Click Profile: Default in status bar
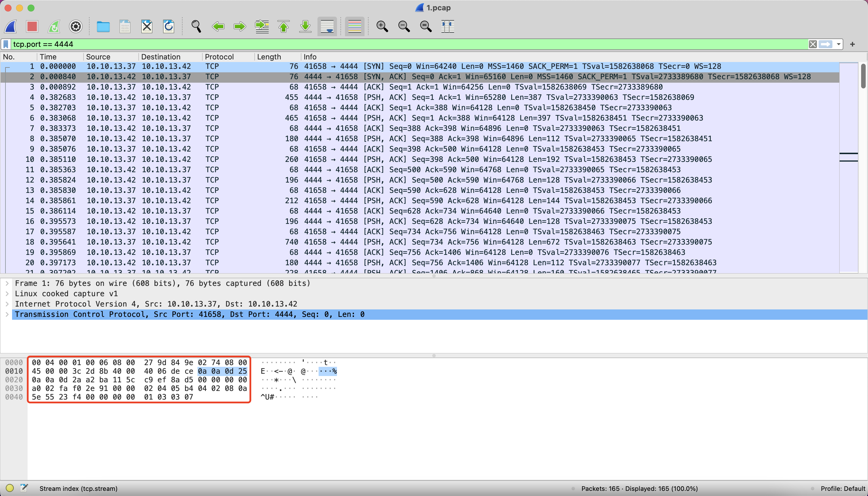This screenshot has height=496, width=868. 843,489
